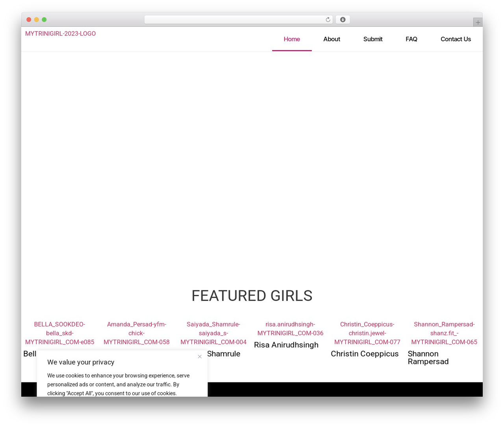Open the FAQ menu item
The height and width of the screenshot is (427, 504).
click(411, 39)
